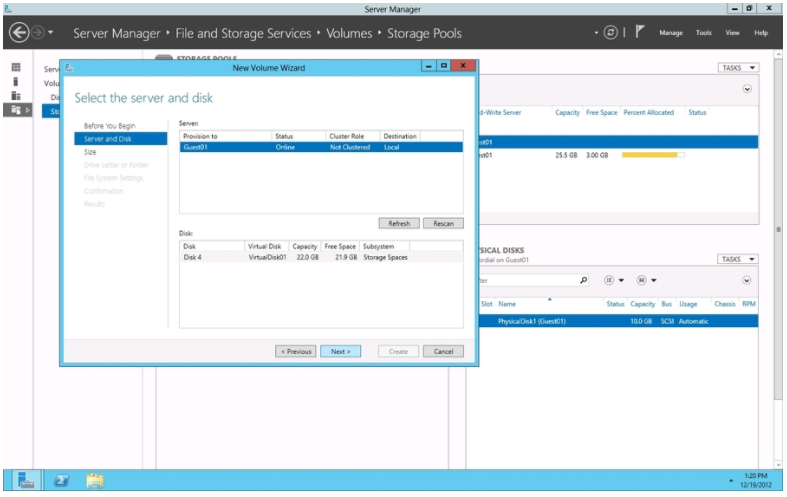
Task: Select the Local Server icon in left sidebar
Action: click(16, 82)
